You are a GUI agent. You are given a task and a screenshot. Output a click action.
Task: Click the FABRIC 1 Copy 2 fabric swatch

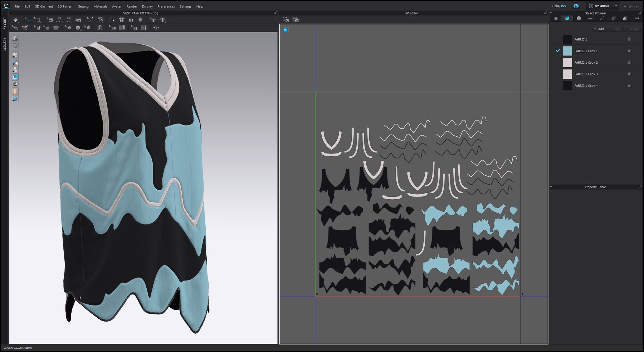(567, 62)
